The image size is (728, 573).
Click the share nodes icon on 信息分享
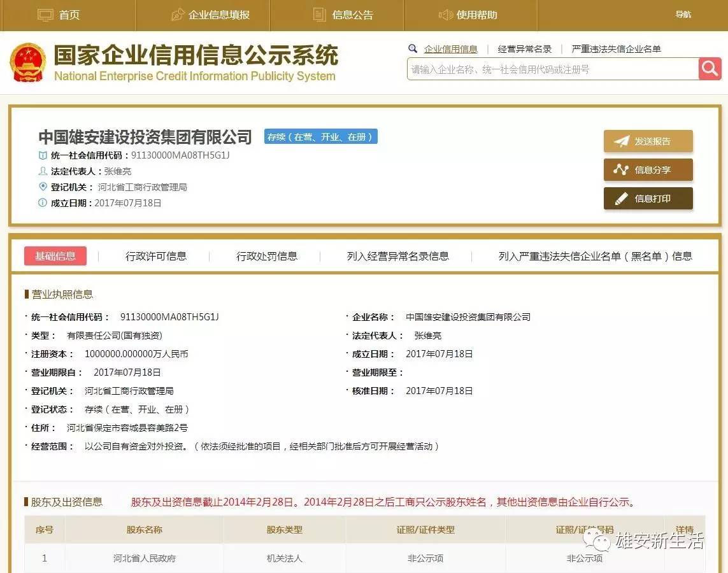click(x=621, y=170)
